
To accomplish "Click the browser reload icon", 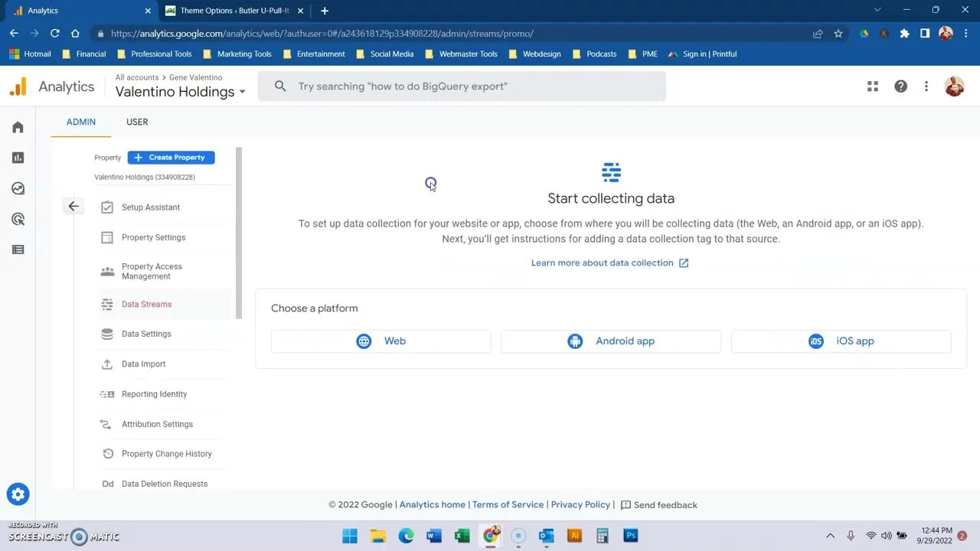I will tap(54, 34).
